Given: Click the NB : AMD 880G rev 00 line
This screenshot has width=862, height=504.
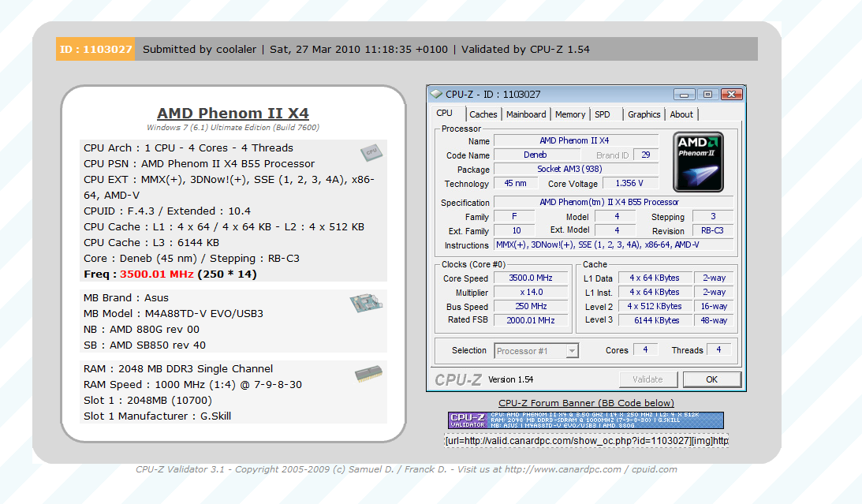Looking at the screenshot, I should coord(141,329).
